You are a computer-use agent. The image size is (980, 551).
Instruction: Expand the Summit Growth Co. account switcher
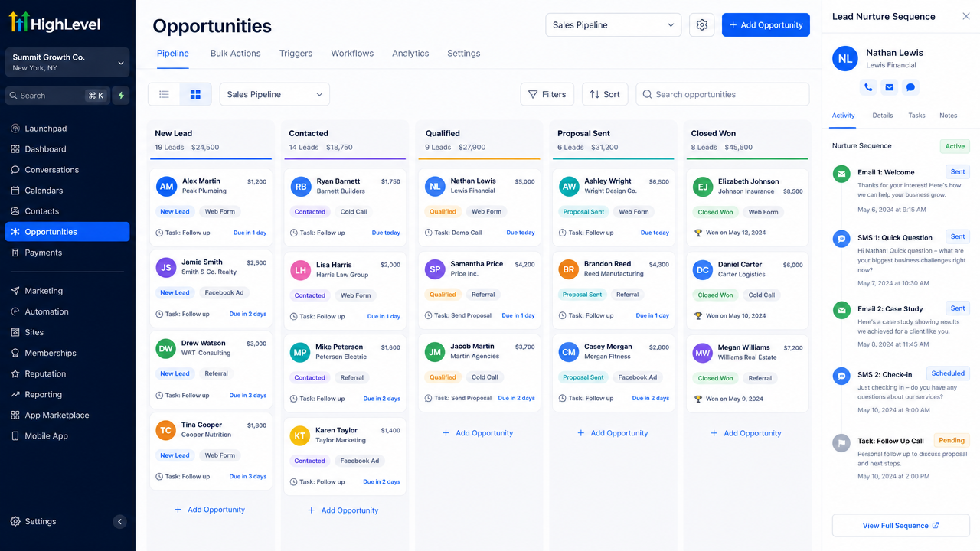[67, 63]
